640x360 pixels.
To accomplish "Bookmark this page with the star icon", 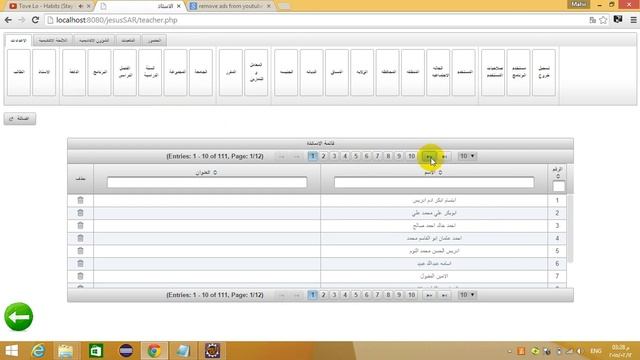I will [603, 20].
